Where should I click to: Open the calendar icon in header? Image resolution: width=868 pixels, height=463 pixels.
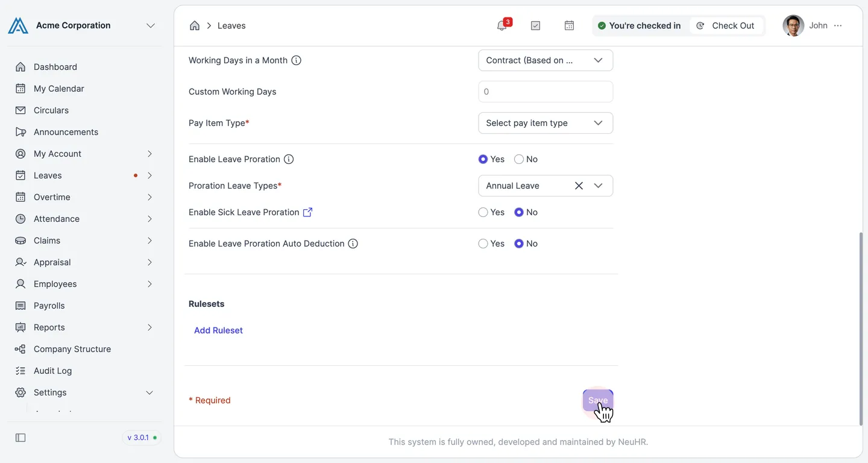[x=569, y=25]
